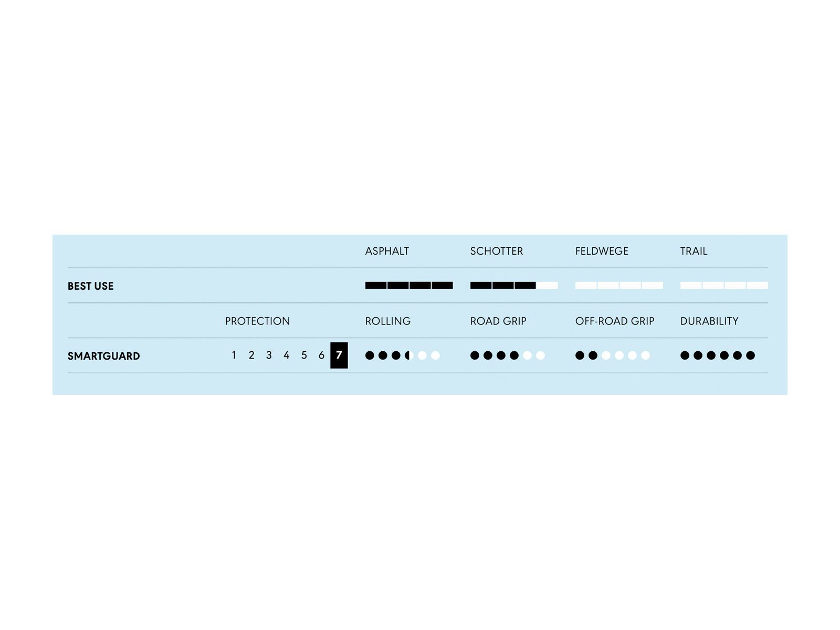840x630 pixels.
Task: Click the Schotter best use bar
Action: click(x=513, y=286)
